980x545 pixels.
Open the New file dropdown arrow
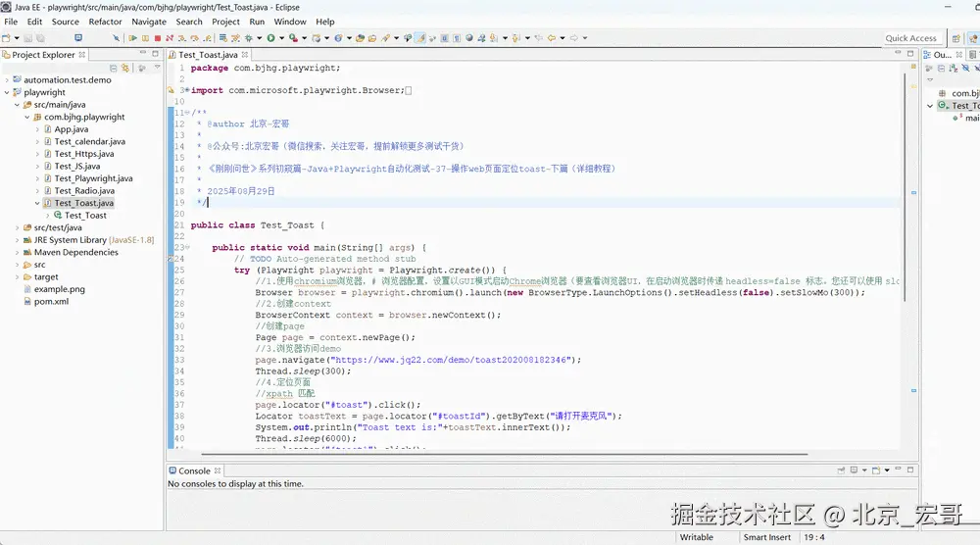pyautogui.click(x=17, y=38)
